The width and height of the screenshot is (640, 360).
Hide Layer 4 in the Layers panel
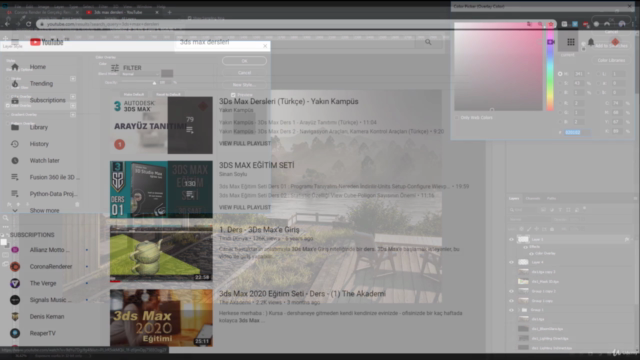click(x=511, y=262)
